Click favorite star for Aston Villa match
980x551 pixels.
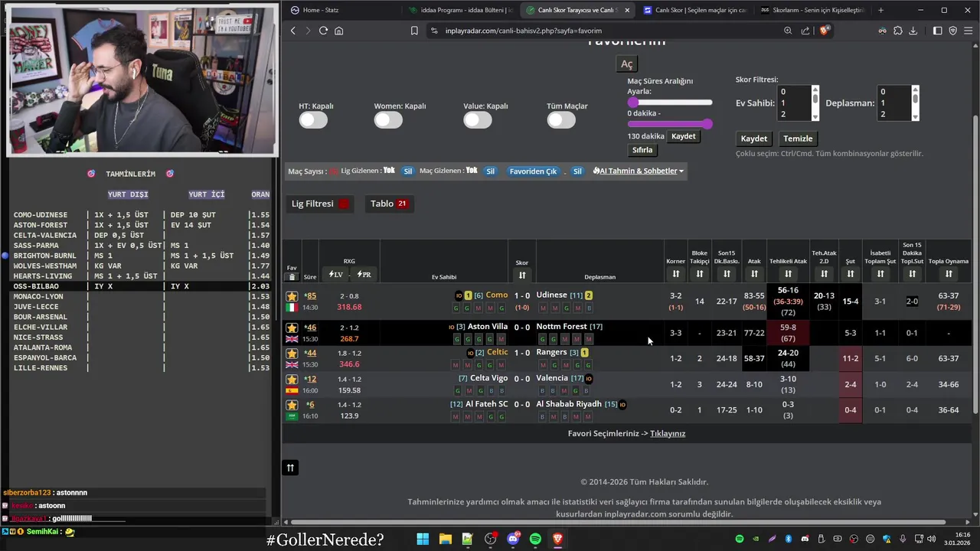(292, 328)
